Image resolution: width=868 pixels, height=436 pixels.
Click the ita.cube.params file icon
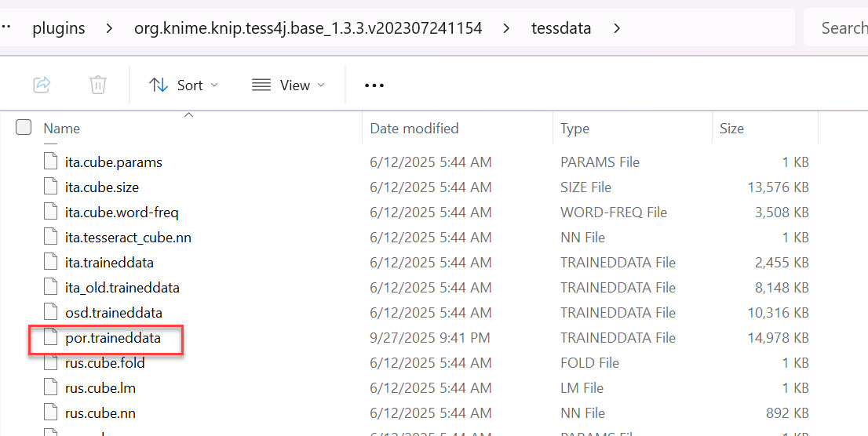click(51, 162)
